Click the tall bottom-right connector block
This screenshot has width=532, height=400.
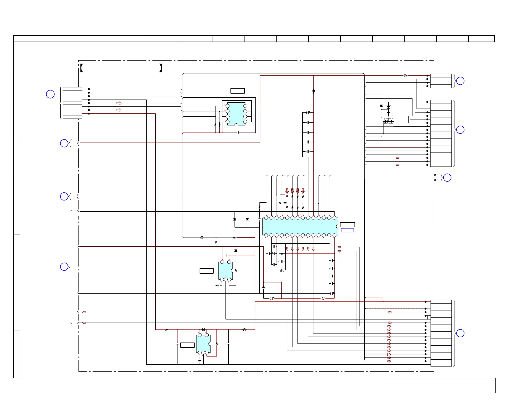click(441, 333)
